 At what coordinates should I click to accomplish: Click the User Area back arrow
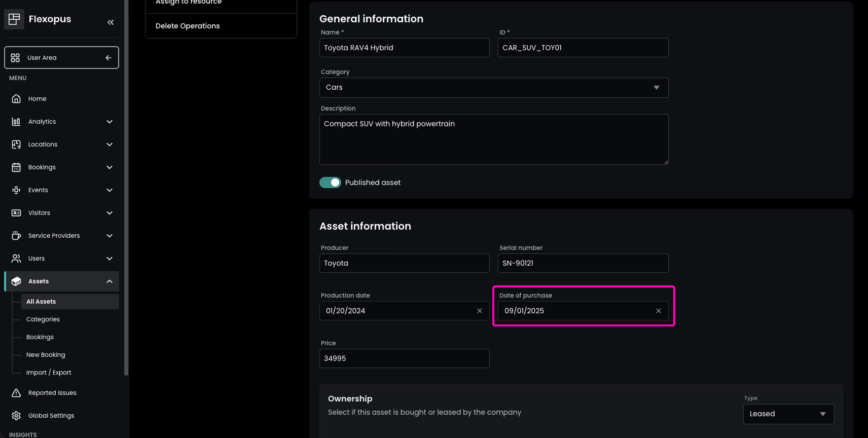click(x=108, y=58)
